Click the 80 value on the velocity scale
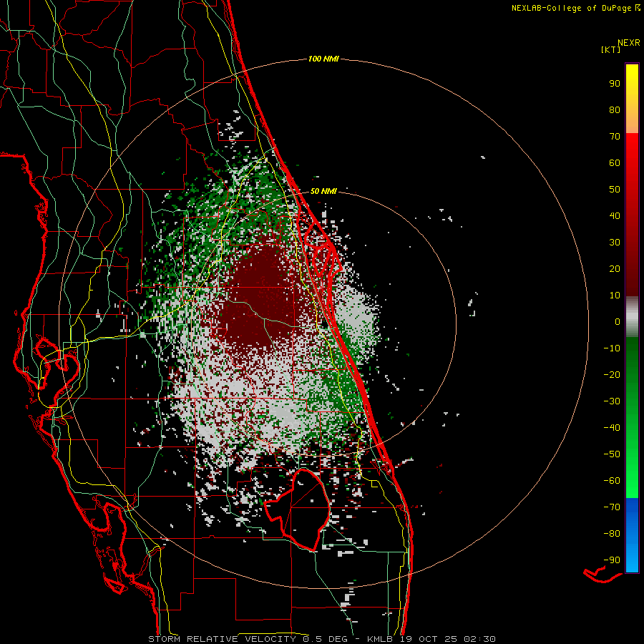 615,110
